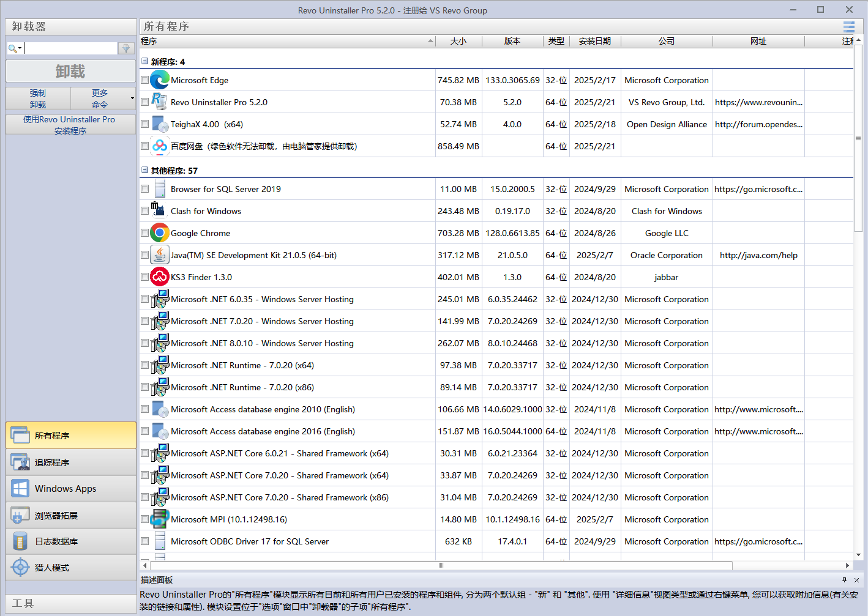The height and width of the screenshot is (616, 868).
Task: Check the Clash for Windows checkbox
Action: pyautogui.click(x=144, y=211)
